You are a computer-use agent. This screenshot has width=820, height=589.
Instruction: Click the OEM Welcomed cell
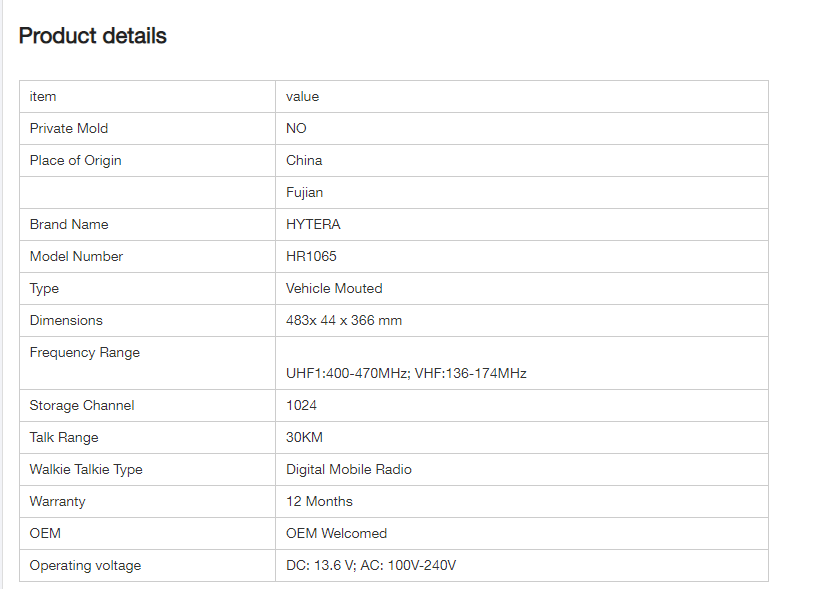point(336,533)
